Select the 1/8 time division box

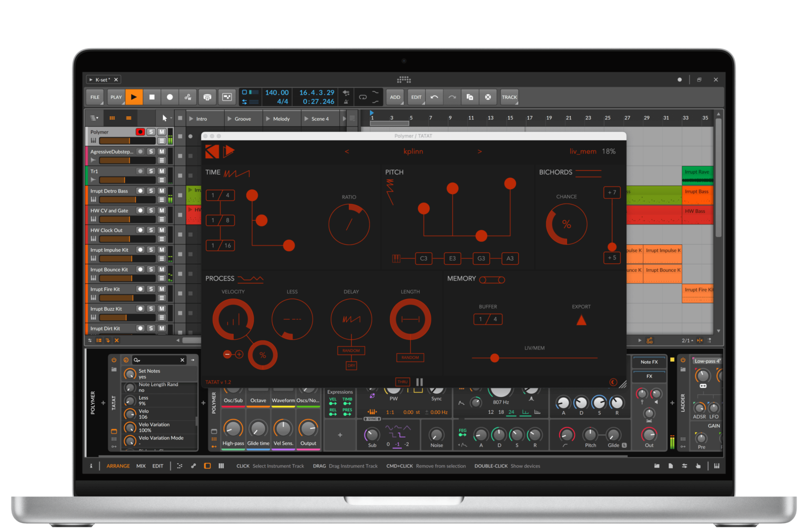[220, 220]
